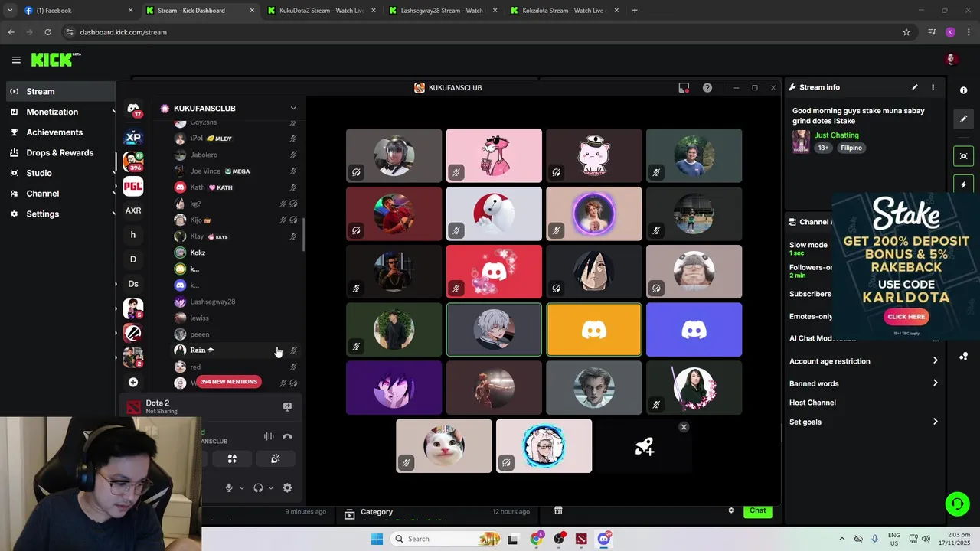The height and width of the screenshot is (551, 980).
Task: Click the info icon in right rail
Action: tap(963, 90)
